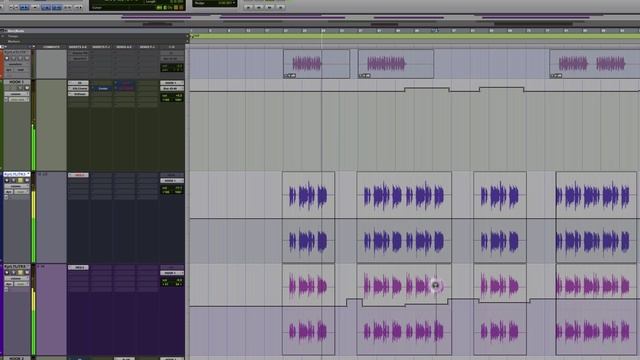640x360 pixels.
Task: Click the purple color strip of FLUTES track
Action: [x=2, y=310]
